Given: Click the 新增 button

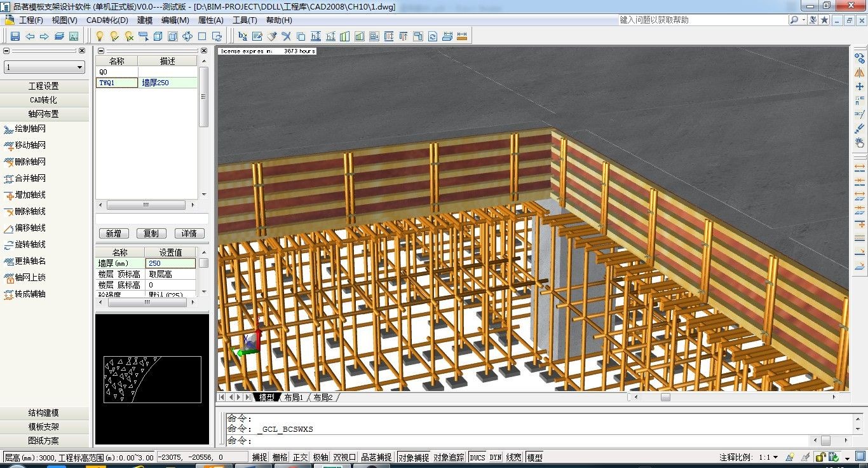Looking at the screenshot, I should point(114,233).
